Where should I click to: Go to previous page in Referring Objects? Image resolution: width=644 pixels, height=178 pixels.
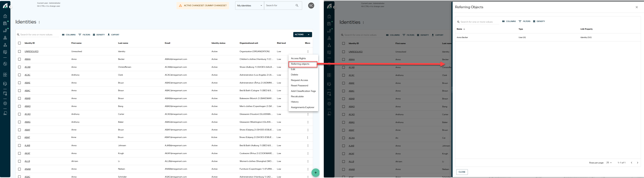tap(631, 163)
